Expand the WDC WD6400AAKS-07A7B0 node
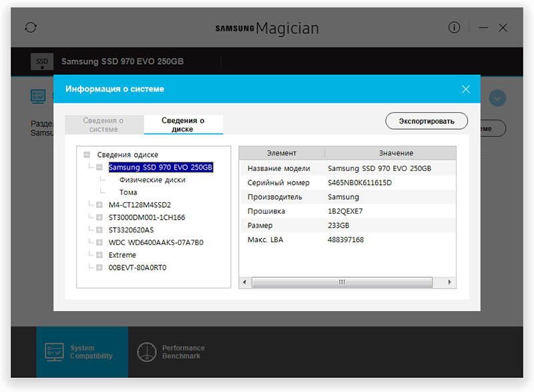The width and height of the screenshot is (534, 392). [x=99, y=242]
